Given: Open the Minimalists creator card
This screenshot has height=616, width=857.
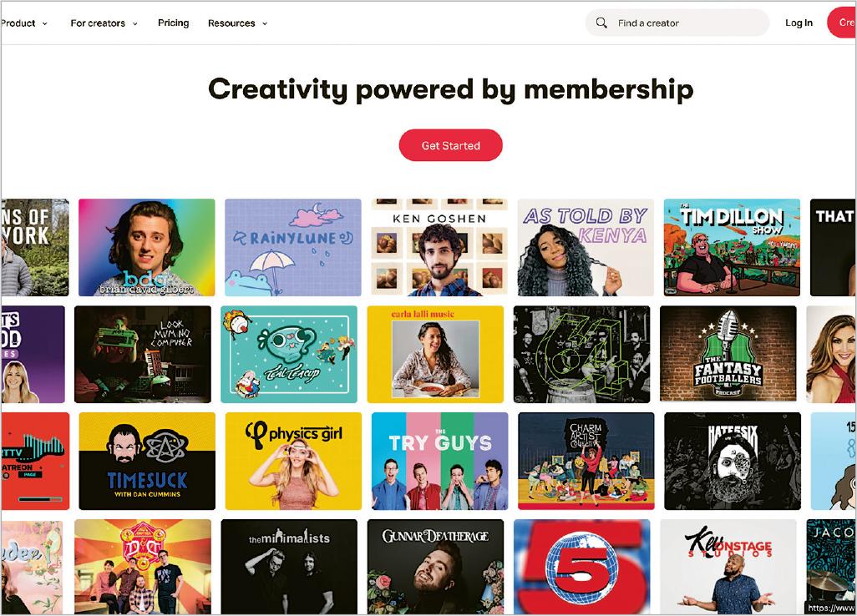Looking at the screenshot, I should coord(289,567).
